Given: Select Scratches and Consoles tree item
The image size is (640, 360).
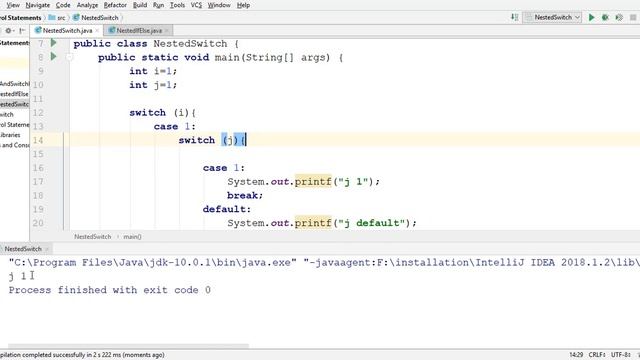Looking at the screenshot, I should coord(15,145).
